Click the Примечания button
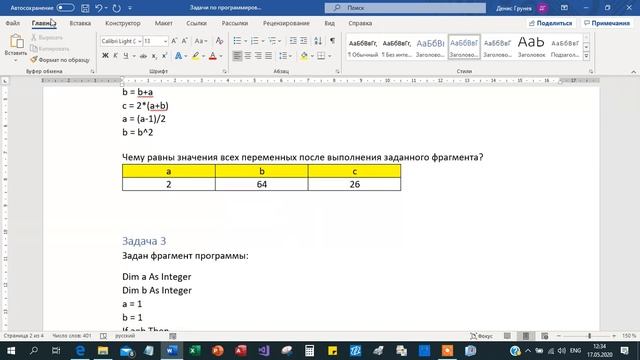 point(607,23)
